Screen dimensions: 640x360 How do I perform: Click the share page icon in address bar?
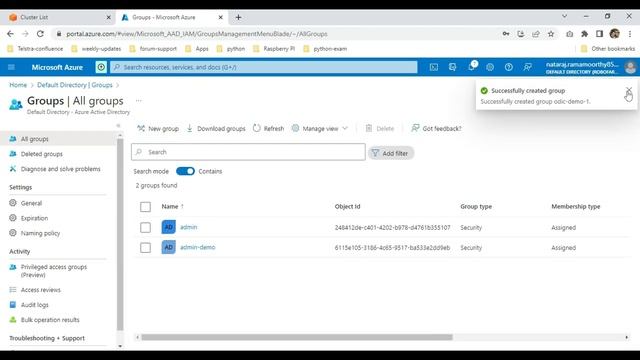[x=536, y=34]
